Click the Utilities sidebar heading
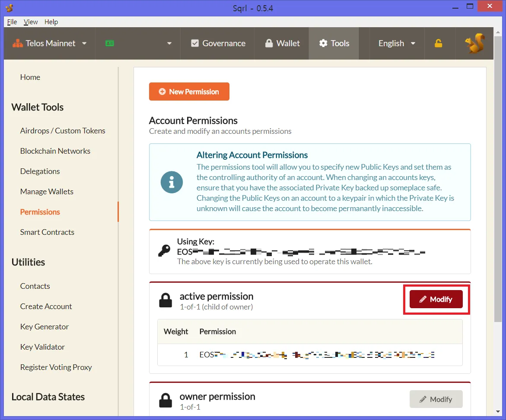This screenshot has width=506, height=420. click(x=28, y=262)
